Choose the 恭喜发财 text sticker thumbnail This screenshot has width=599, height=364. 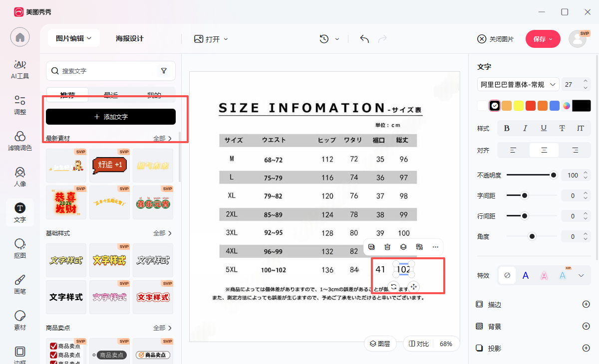click(x=66, y=202)
